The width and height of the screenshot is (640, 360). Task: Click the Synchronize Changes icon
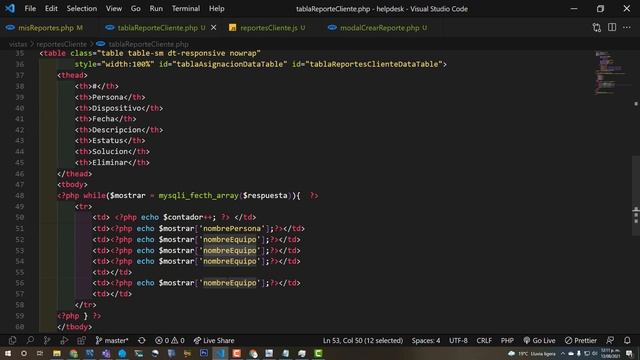point(142,340)
